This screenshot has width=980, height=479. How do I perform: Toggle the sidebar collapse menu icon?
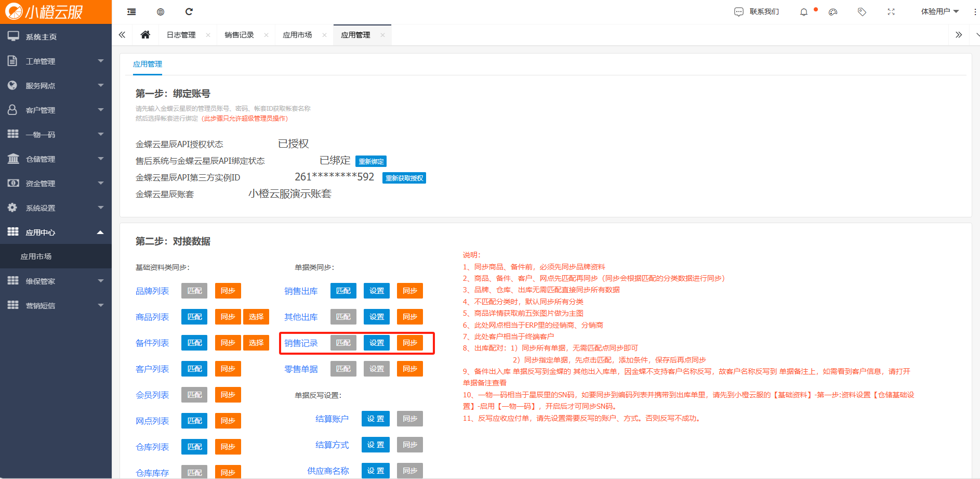pyautogui.click(x=131, y=11)
